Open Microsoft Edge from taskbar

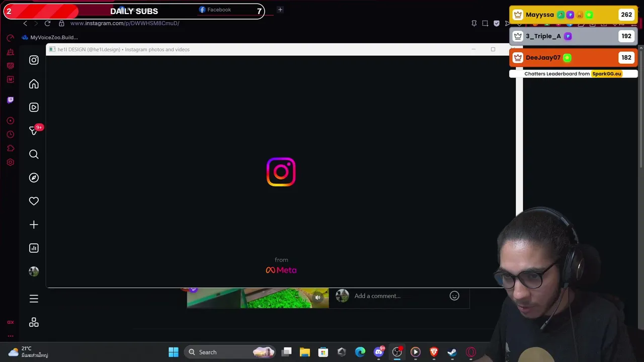tap(360, 352)
